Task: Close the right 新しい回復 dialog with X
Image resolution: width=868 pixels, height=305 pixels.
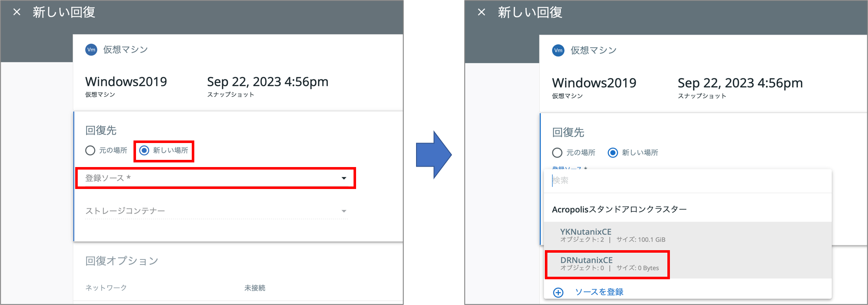Action: tap(482, 12)
